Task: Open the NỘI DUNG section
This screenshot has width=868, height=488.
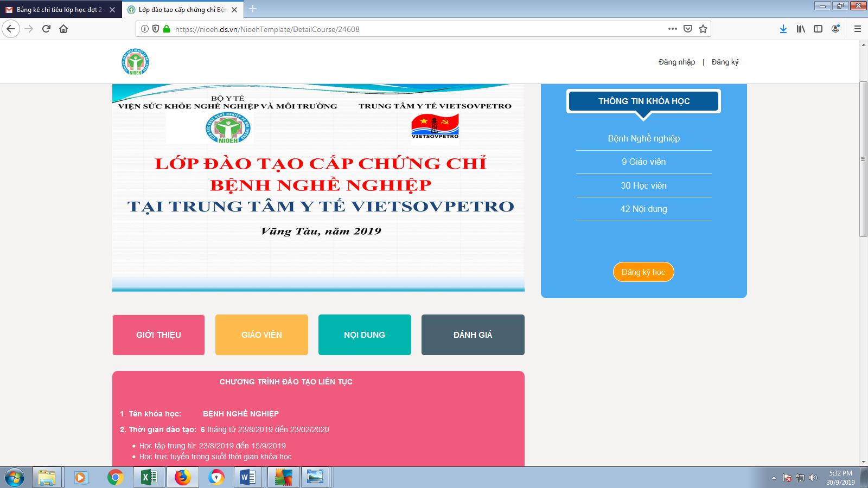Action: coord(365,335)
